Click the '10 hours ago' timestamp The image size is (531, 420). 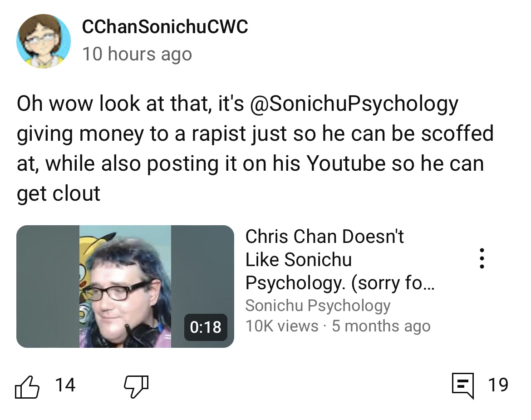click(137, 54)
